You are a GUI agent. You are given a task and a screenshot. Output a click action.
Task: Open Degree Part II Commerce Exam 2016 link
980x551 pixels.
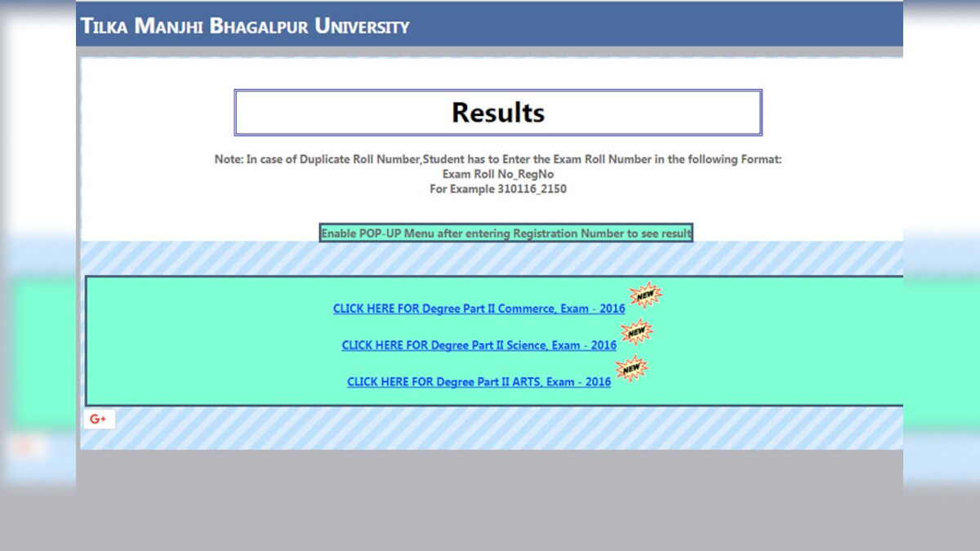[479, 309]
